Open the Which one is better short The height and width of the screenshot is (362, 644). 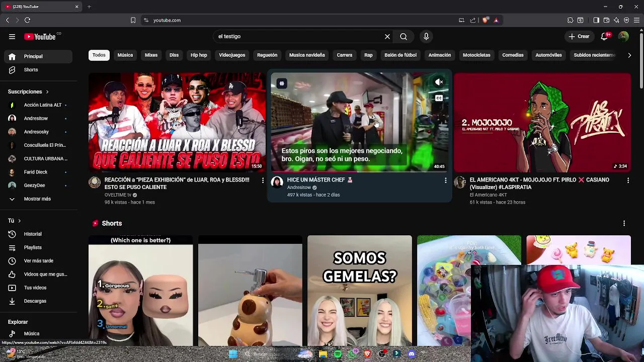point(140,291)
